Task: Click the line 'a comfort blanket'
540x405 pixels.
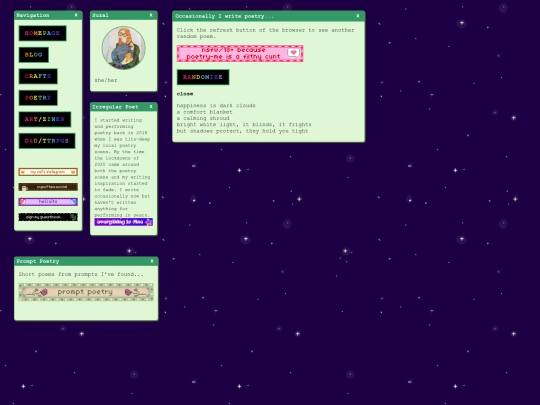Action: click(x=205, y=112)
